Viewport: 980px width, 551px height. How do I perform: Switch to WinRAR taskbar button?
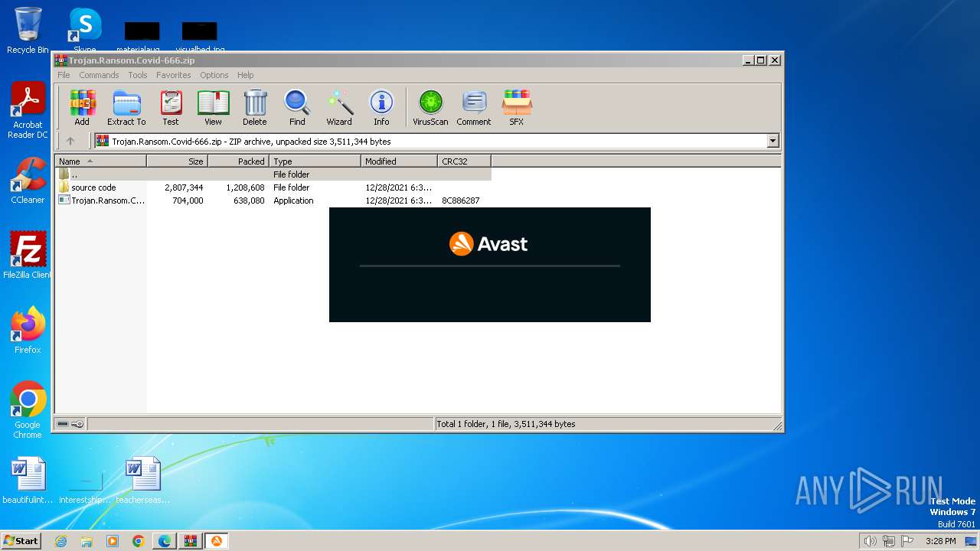coord(190,541)
